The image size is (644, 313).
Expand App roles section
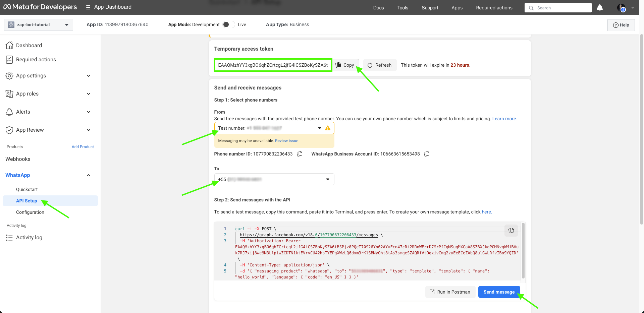[89, 94]
